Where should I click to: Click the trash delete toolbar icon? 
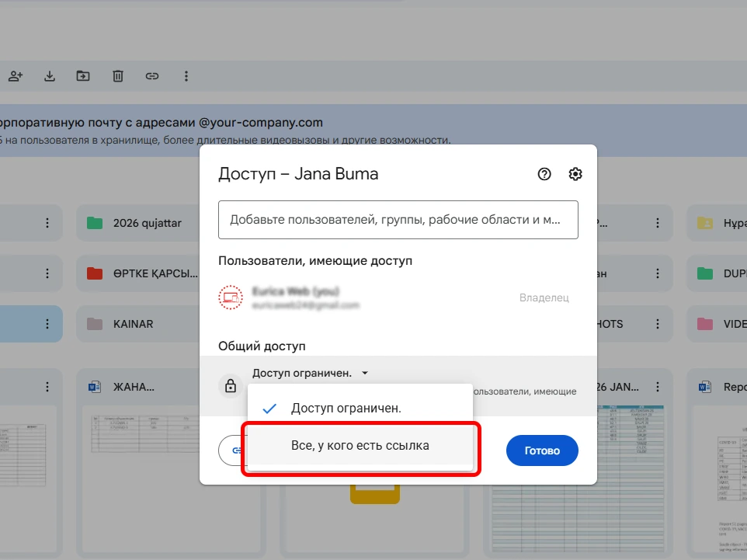coord(118,76)
